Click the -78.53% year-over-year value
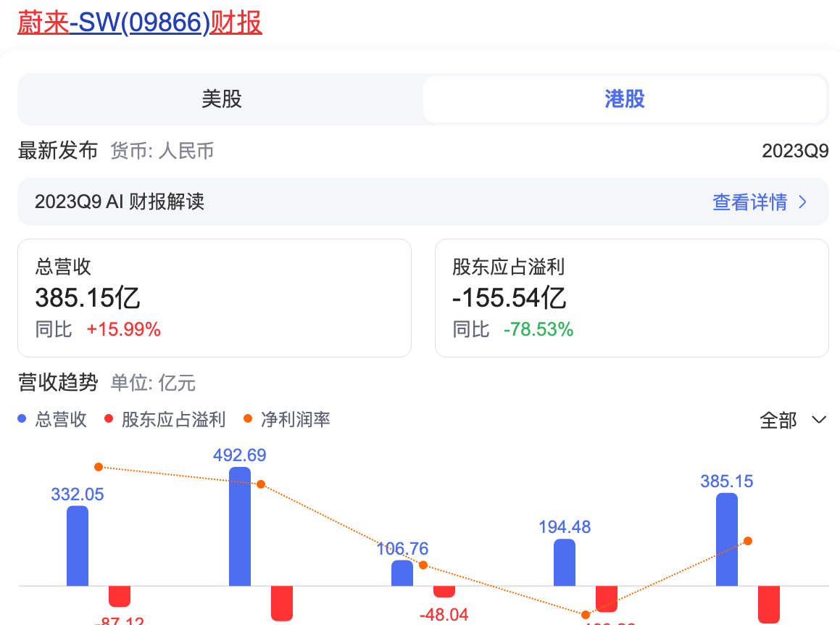This screenshot has width=840, height=625. tap(538, 329)
